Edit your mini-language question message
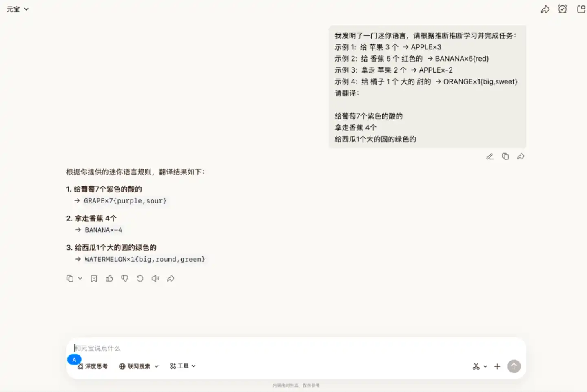587x392 pixels. (x=490, y=156)
